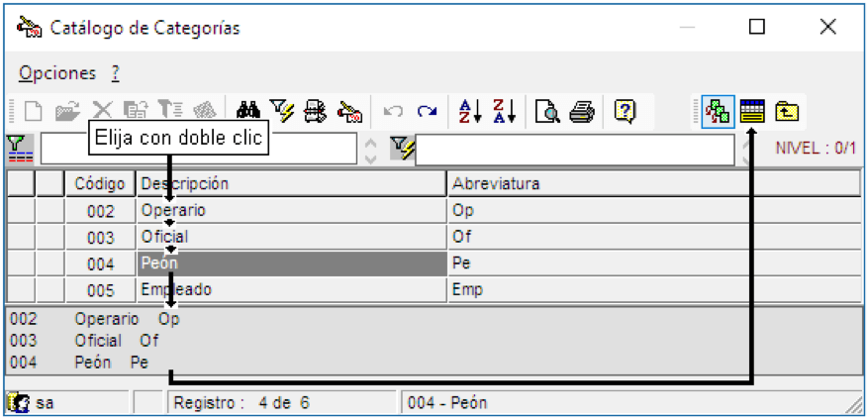
Task: Click the quick filter input field on right
Action: click(x=575, y=150)
